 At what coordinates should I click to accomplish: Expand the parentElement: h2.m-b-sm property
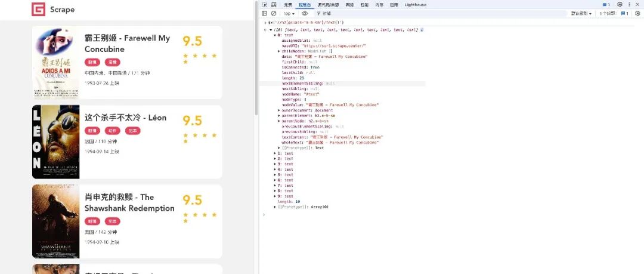point(279,116)
